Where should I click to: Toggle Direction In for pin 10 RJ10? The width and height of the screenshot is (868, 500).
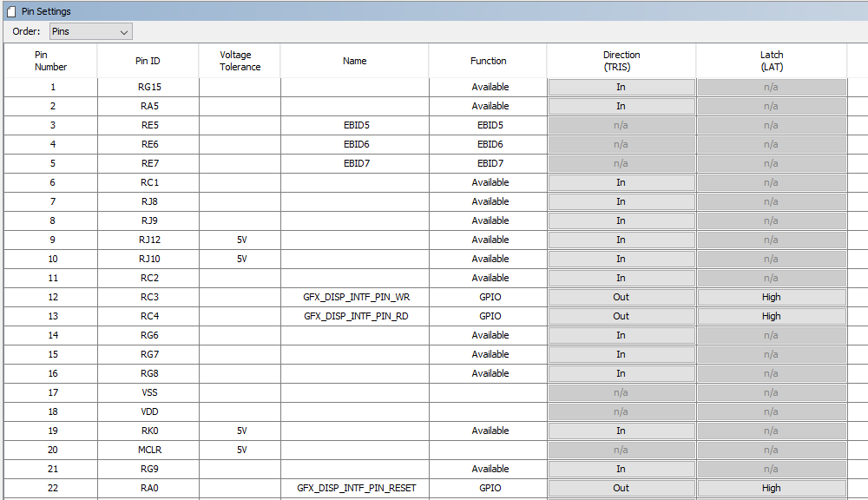621,260
